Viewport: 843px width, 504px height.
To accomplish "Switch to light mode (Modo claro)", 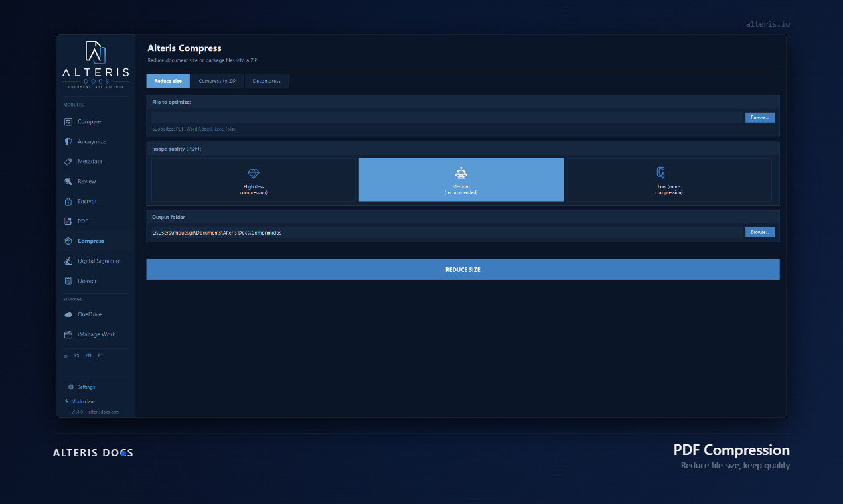I will tap(80, 401).
